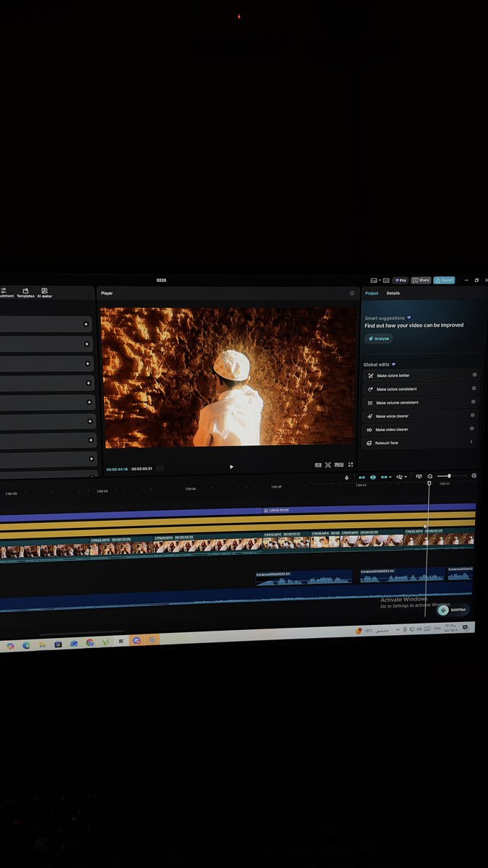Switch to the Details tab
The image size is (488, 868).
point(393,294)
